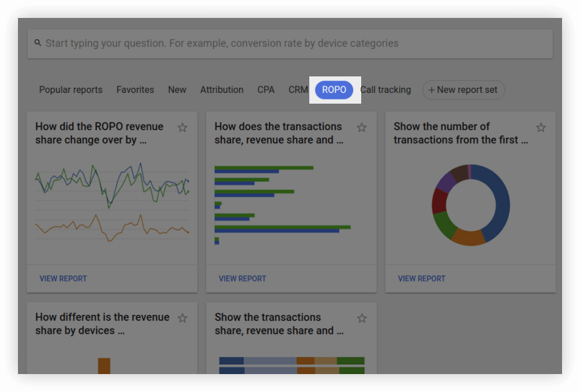The image size is (580, 392).
Task: View report for the donut chart card
Action: [422, 278]
